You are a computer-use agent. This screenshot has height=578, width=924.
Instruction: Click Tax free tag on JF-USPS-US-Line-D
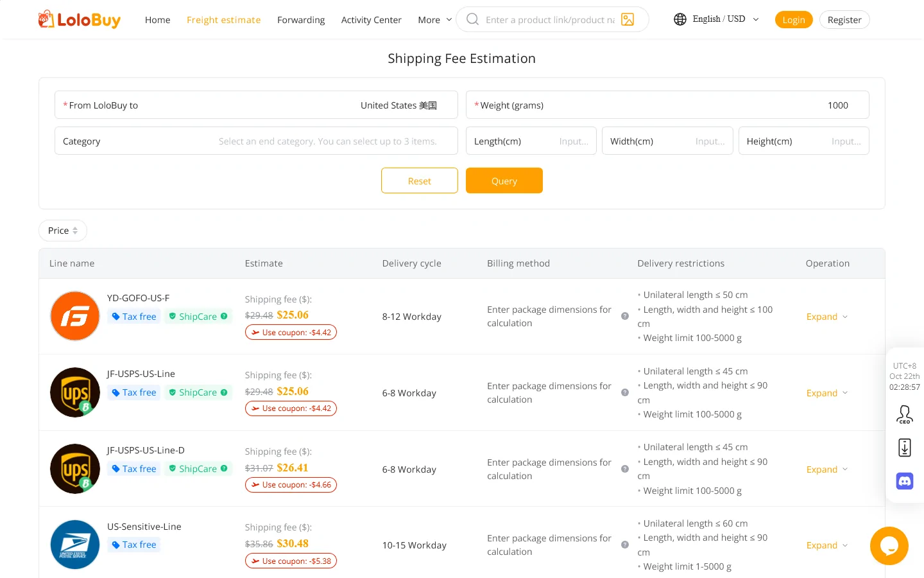134,469
